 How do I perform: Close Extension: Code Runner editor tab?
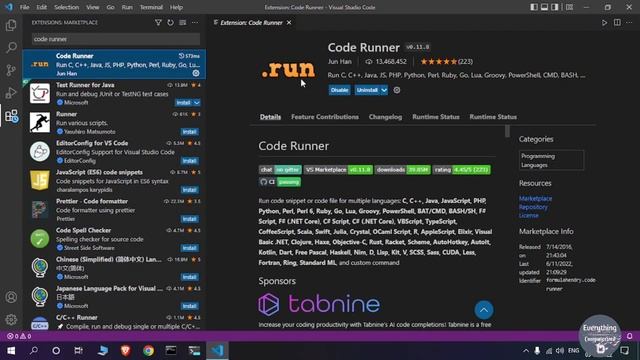(289, 23)
